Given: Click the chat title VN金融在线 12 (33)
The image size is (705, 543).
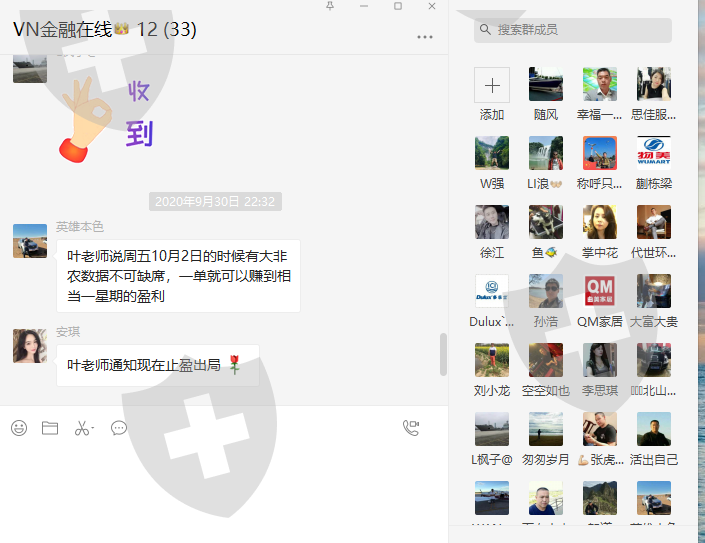Looking at the screenshot, I should 105,30.
